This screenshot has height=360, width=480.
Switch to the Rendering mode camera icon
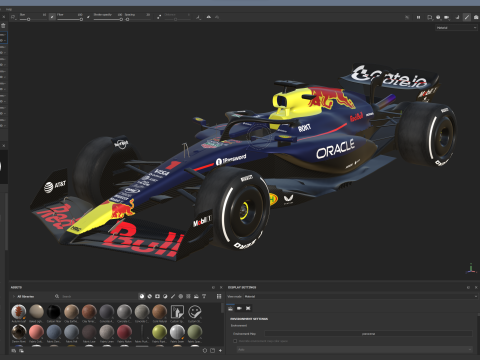click(x=476, y=17)
